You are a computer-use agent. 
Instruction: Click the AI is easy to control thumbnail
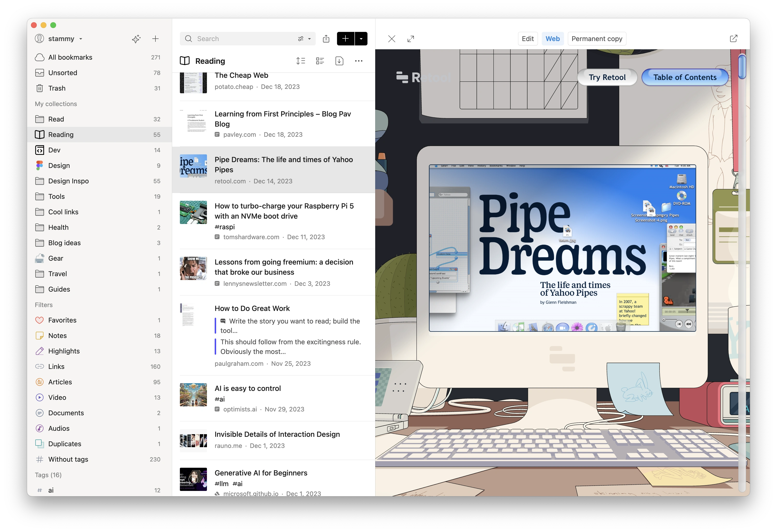coord(193,395)
